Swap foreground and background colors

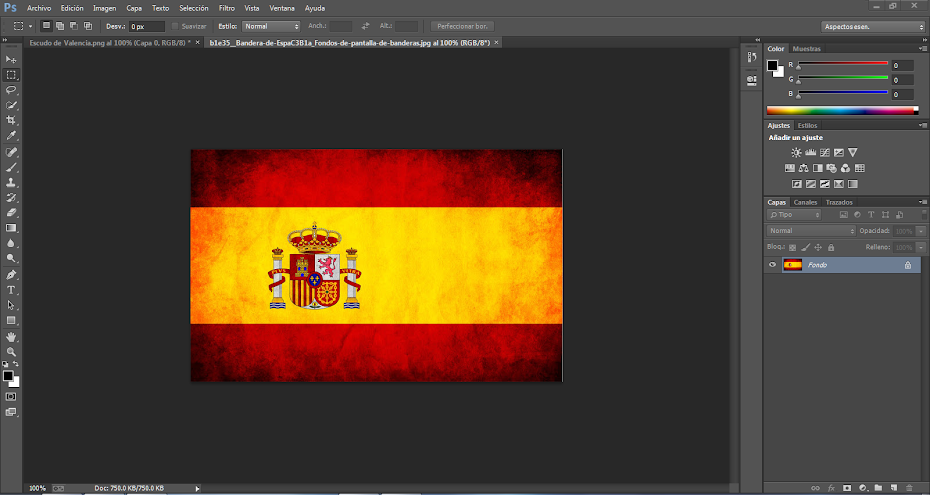click(16, 364)
